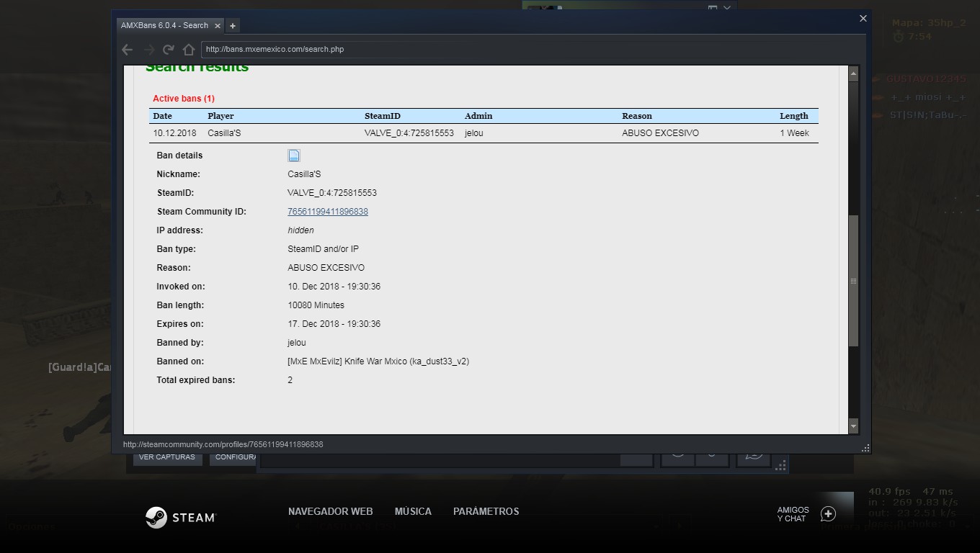Open a new browser tab

(x=233, y=25)
